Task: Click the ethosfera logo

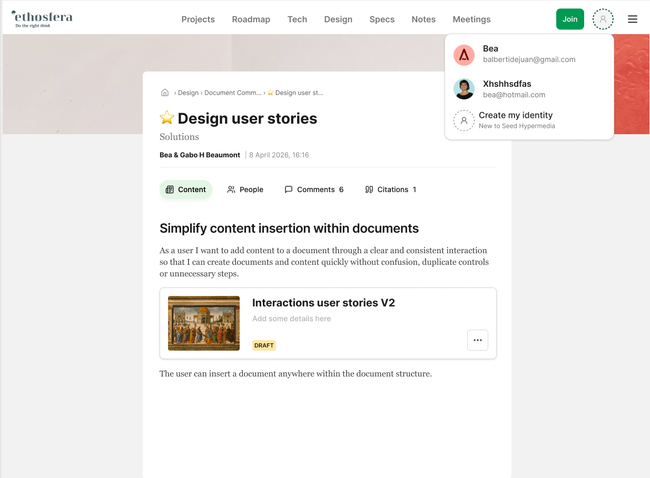Action: (42, 19)
